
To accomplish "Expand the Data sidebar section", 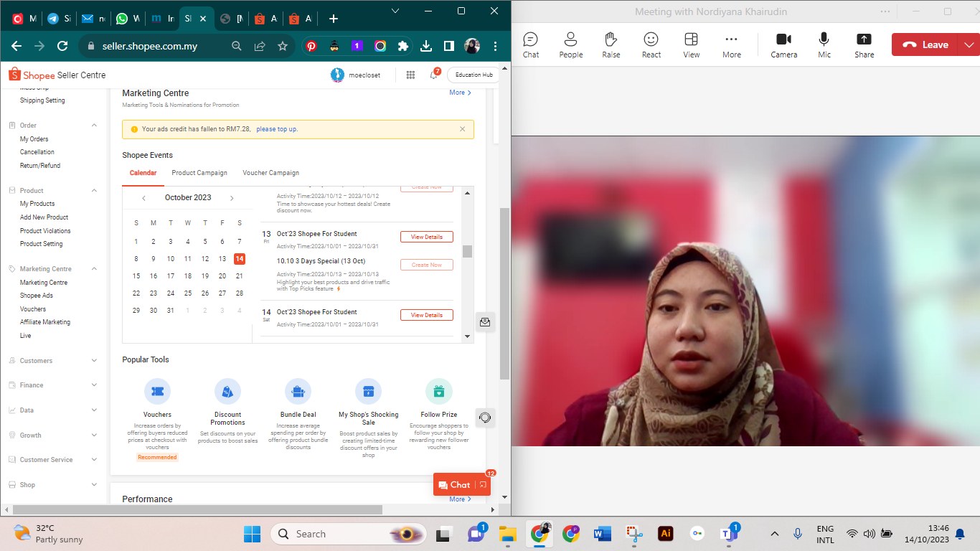I will pyautogui.click(x=94, y=410).
